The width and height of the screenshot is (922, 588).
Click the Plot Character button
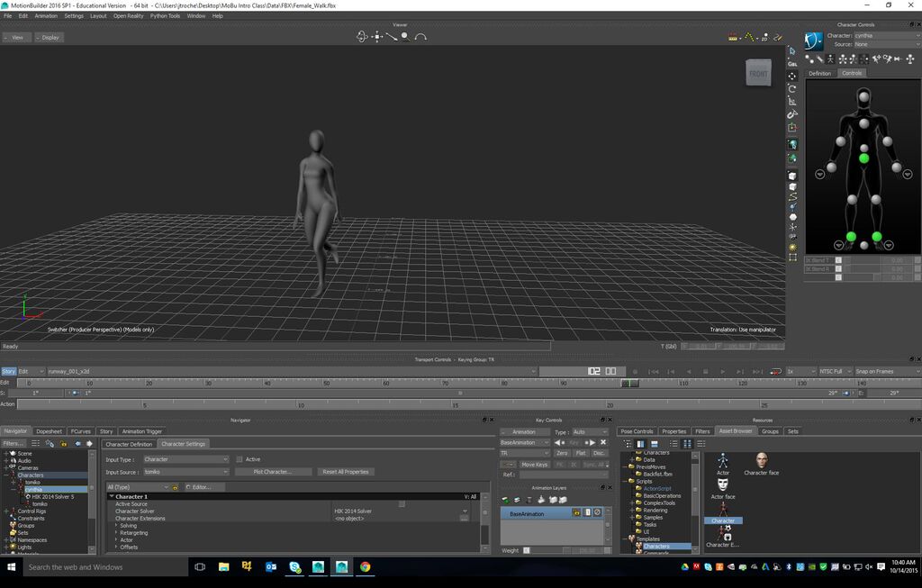tap(272, 472)
